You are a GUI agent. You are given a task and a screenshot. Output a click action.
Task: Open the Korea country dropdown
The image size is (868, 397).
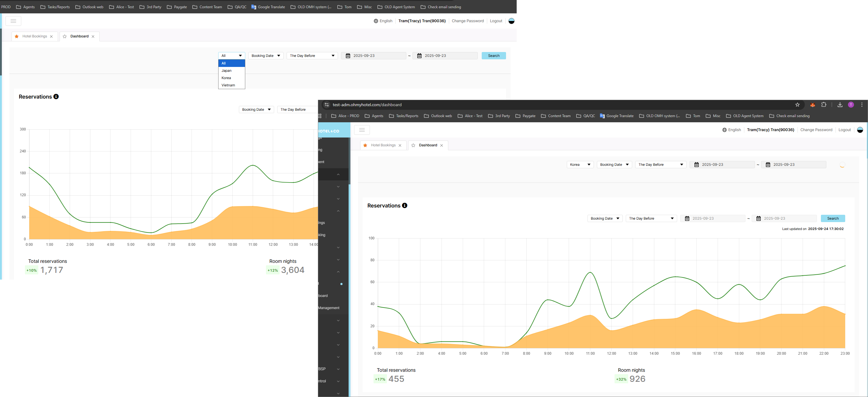(580, 165)
